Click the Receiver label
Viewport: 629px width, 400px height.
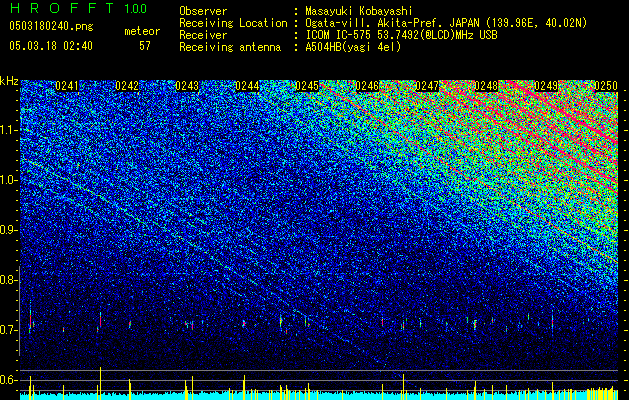click(x=203, y=35)
